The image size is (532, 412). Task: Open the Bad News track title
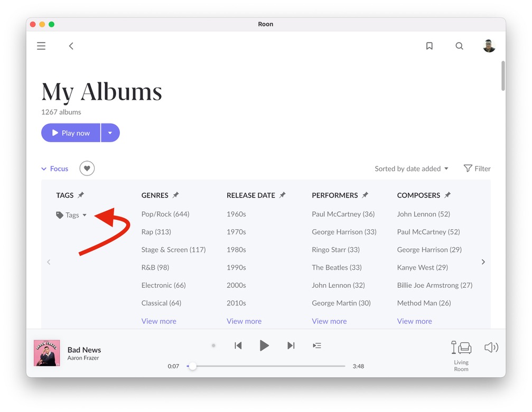tap(84, 350)
